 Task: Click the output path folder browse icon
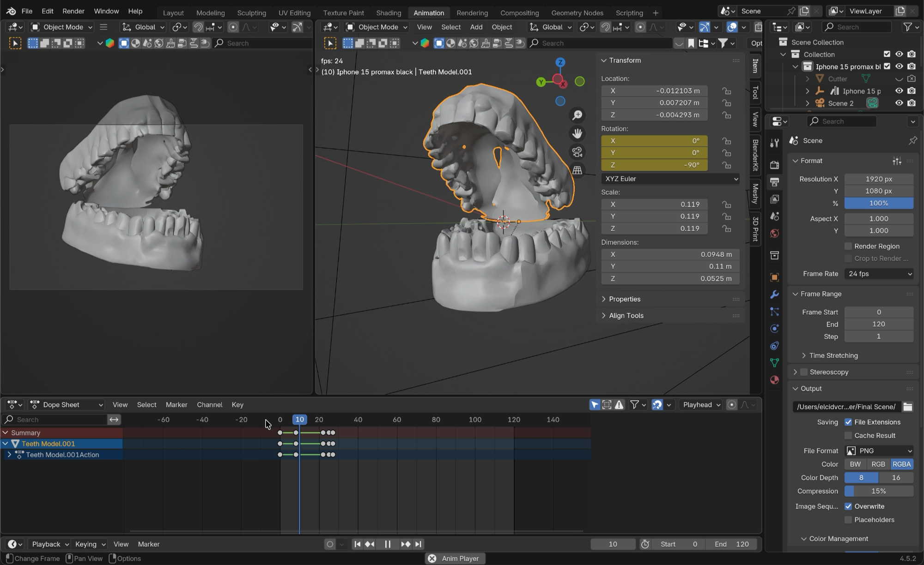click(x=908, y=407)
